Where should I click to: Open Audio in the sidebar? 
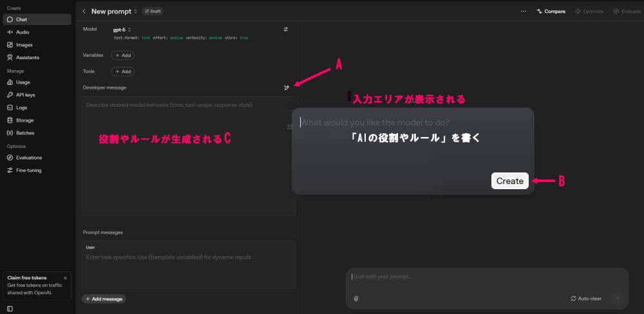(22, 32)
